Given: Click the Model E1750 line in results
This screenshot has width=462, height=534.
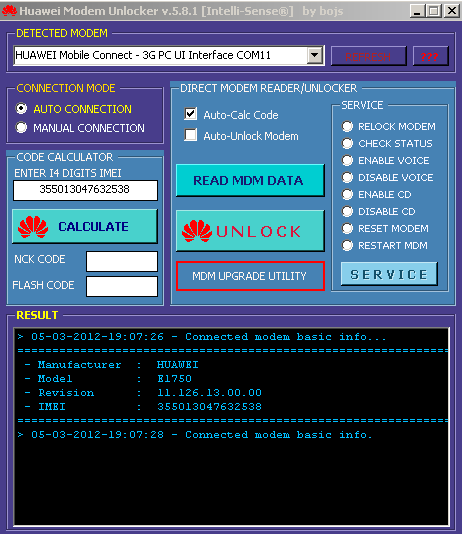Looking at the screenshot, I should tap(108, 378).
